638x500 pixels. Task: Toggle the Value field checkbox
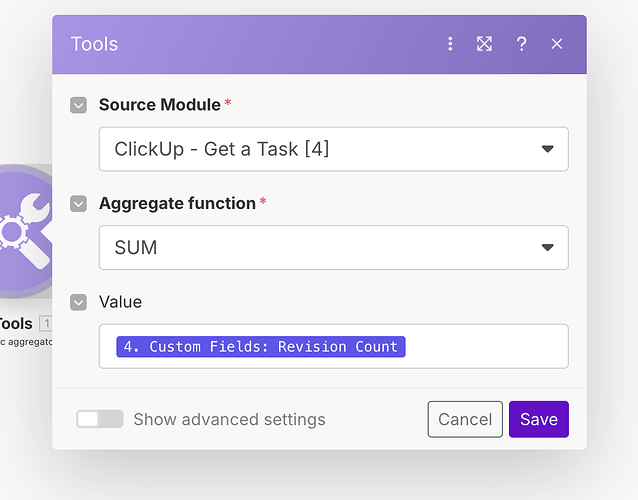79,302
